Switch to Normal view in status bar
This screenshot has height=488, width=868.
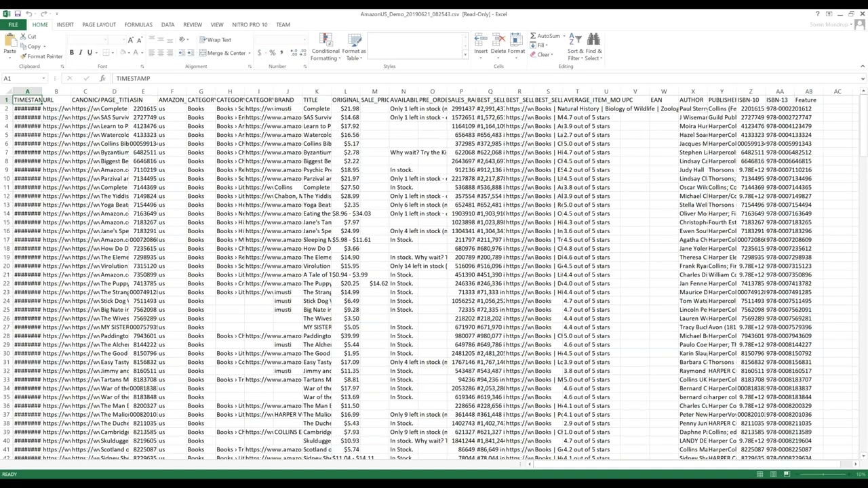760,474
